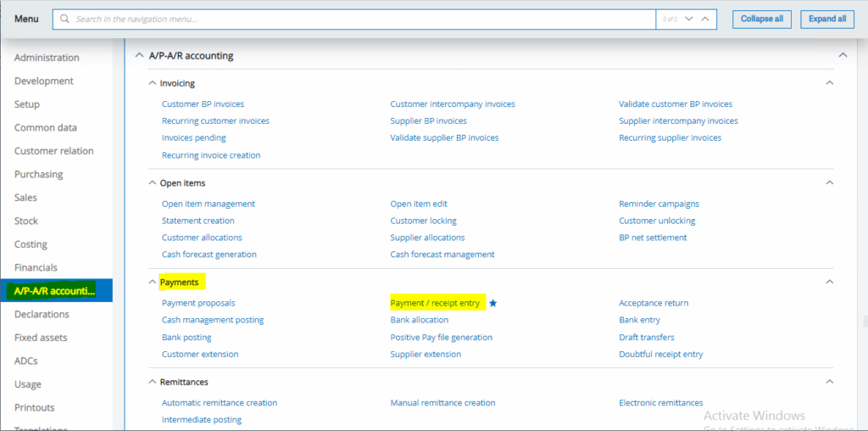868x431 pixels.
Task: Go to the next search result with the down chevron
Action: (688, 19)
